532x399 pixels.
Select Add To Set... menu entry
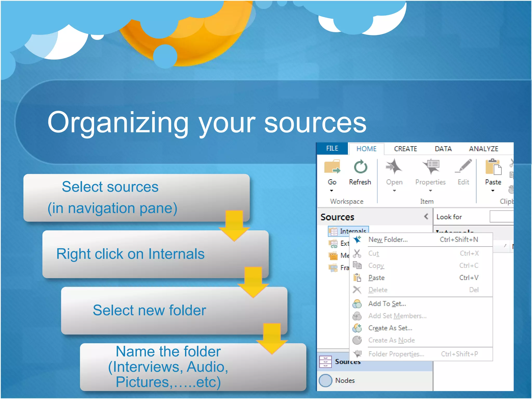[x=421, y=304]
